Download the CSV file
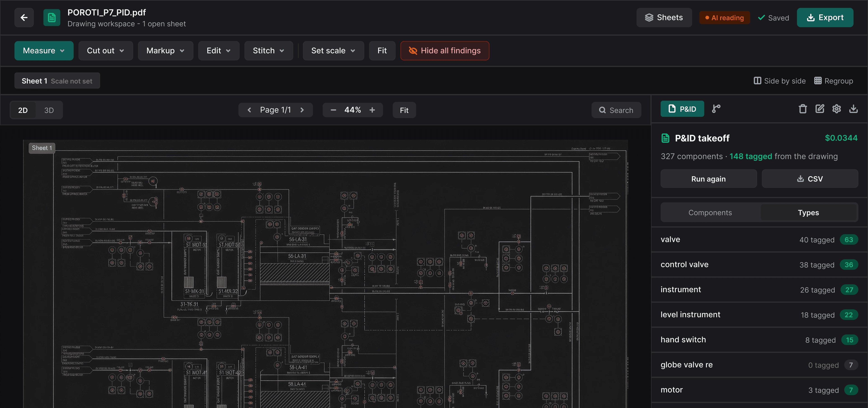The width and height of the screenshot is (868, 408). (x=810, y=179)
